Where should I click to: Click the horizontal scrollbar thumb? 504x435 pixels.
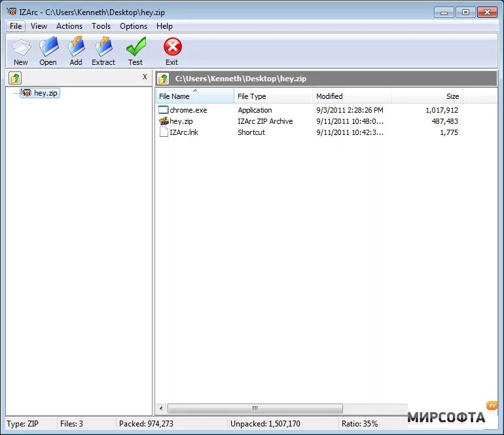(255, 408)
